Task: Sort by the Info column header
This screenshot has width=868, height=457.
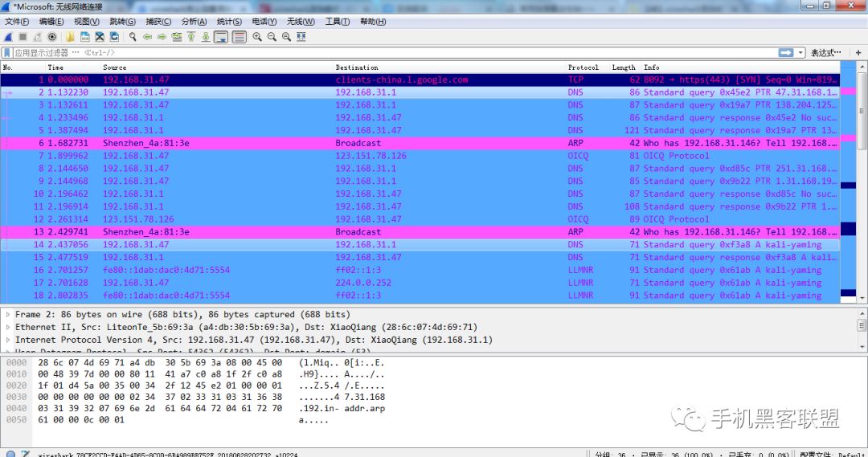Action: click(741, 67)
